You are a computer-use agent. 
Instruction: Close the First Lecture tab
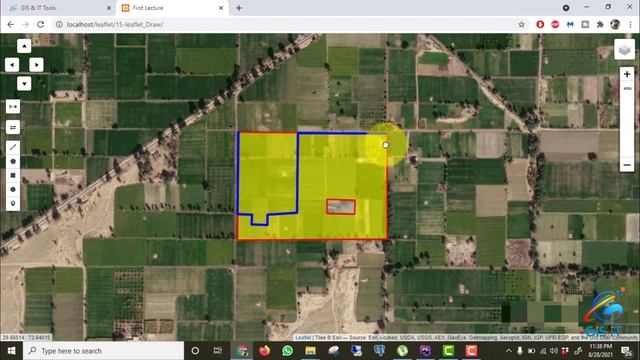click(221, 8)
